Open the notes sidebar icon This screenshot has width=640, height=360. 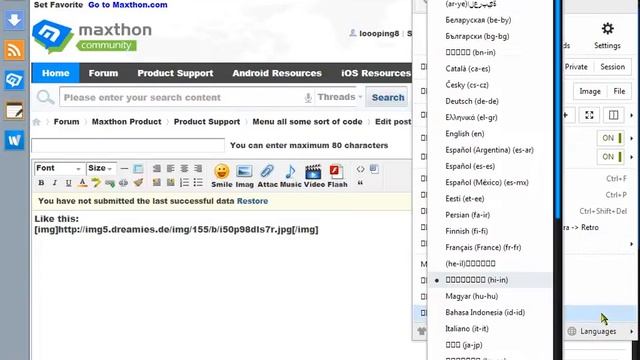tap(14, 110)
